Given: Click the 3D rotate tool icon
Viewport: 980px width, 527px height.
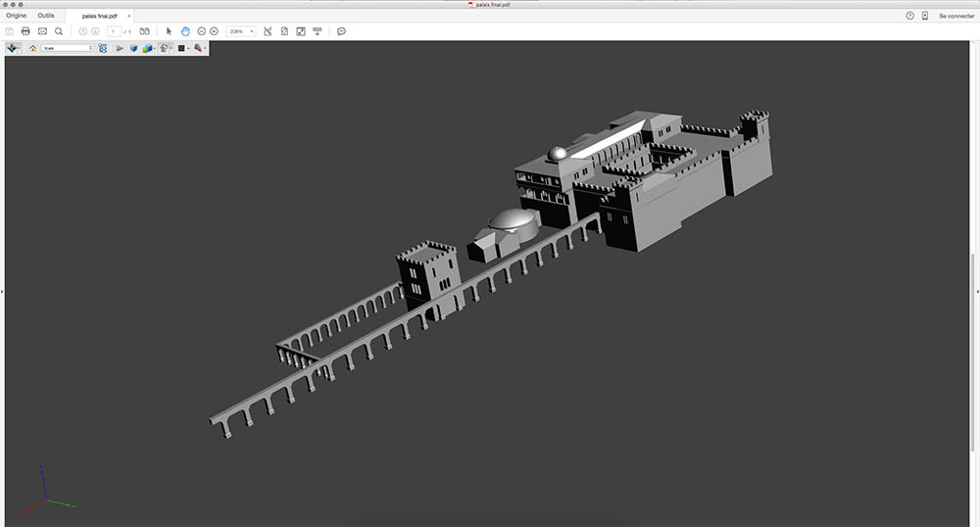Looking at the screenshot, I should 13,47.
